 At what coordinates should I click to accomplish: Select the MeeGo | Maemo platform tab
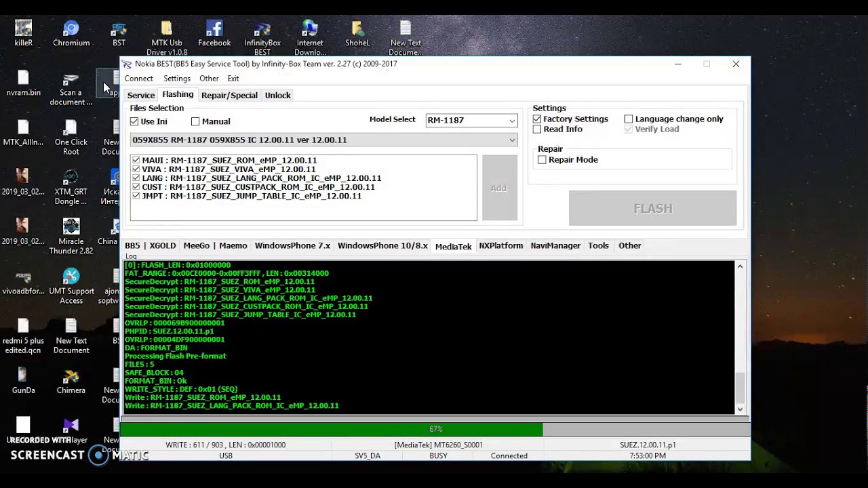pos(215,245)
